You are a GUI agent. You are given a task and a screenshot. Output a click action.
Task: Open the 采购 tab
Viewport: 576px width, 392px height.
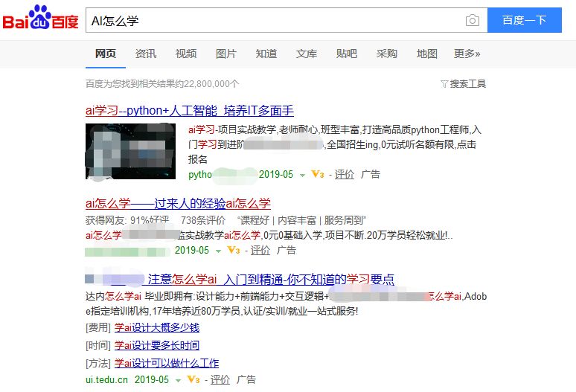pyautogui.click(x=387, y=54)
